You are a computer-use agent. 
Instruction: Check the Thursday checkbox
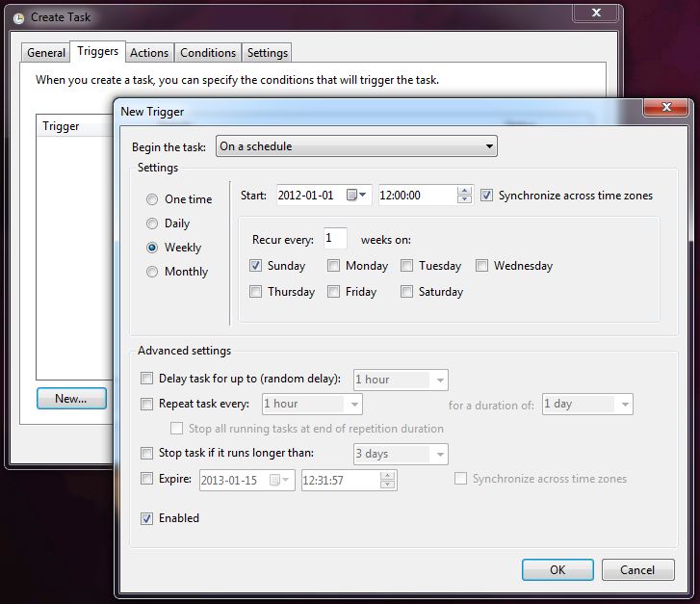click(x=255, y=292)
